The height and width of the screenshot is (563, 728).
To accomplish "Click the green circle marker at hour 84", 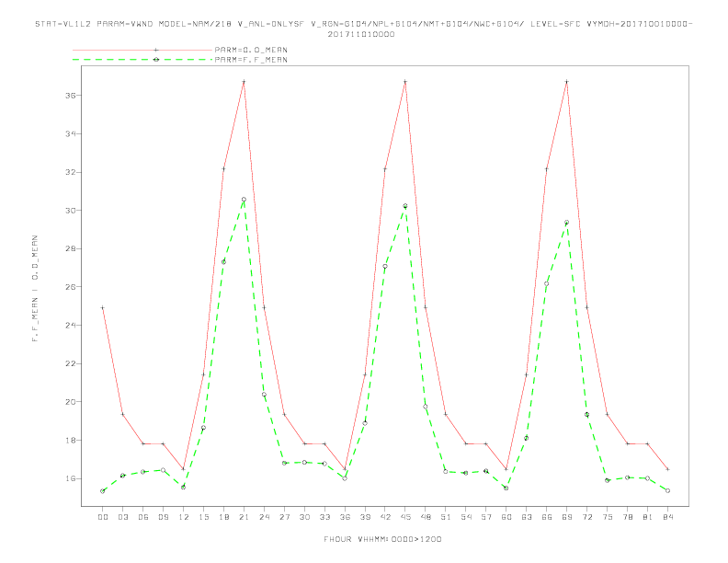I will click(667, 490).
